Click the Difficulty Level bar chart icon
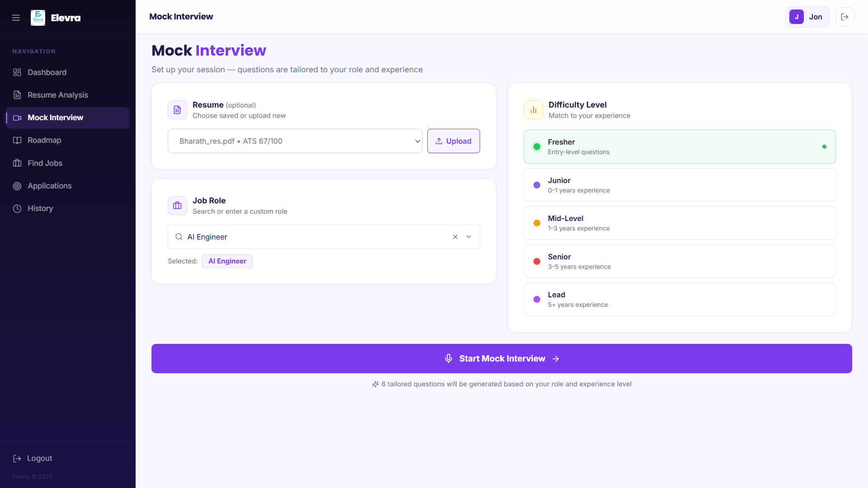 pos(533,110)
